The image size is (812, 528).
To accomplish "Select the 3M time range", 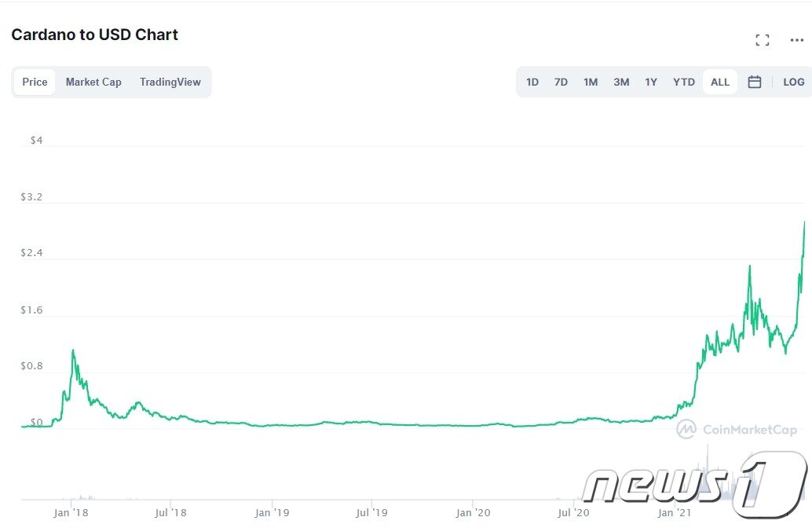I will tap(621, 82).
